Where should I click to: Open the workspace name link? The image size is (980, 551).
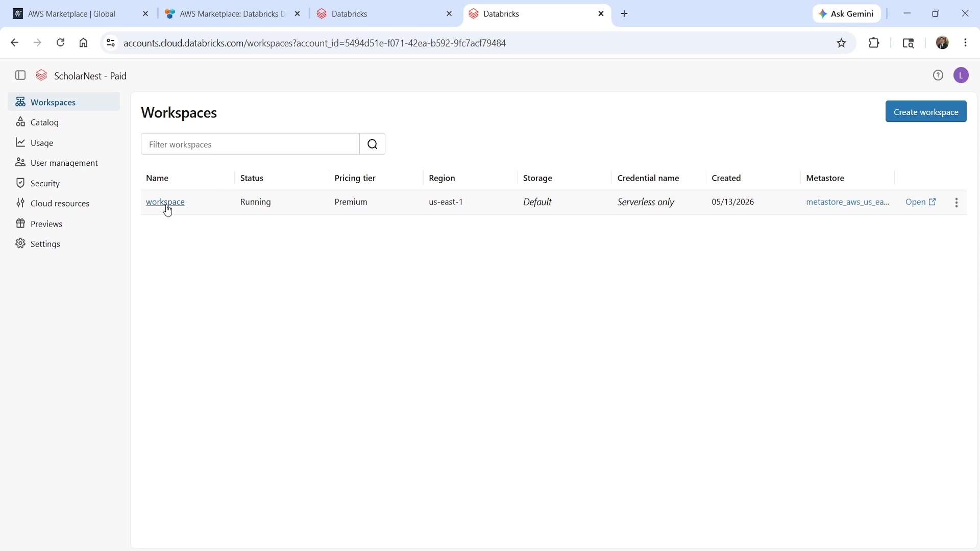165,202
